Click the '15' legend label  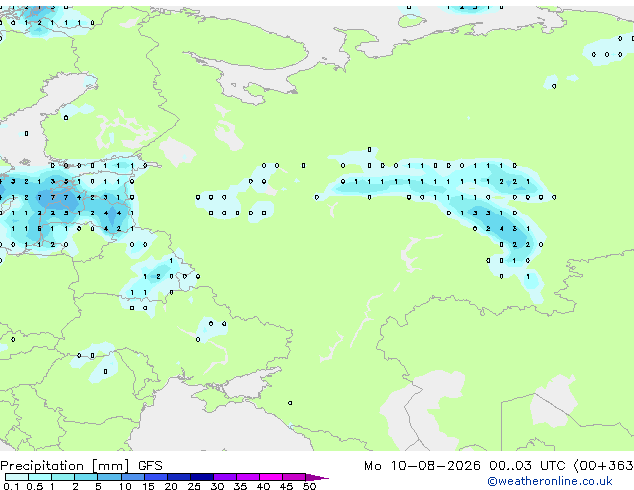point(148,486)
